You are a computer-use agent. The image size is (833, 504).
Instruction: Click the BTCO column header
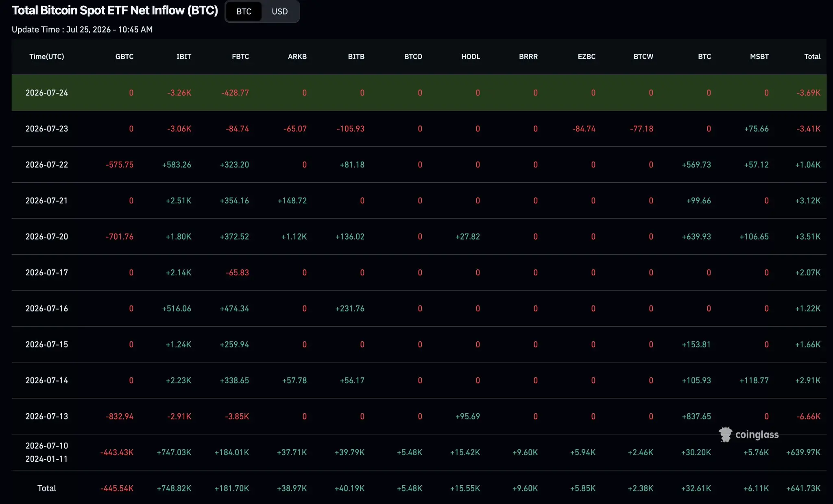pyautogui.click(x=413, y=57)
